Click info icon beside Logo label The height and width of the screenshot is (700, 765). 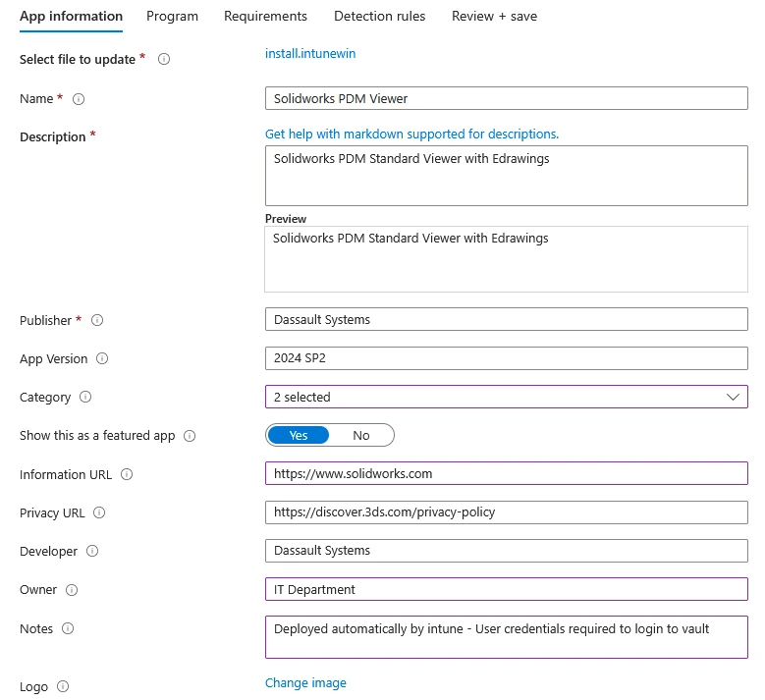coord(63,686)
